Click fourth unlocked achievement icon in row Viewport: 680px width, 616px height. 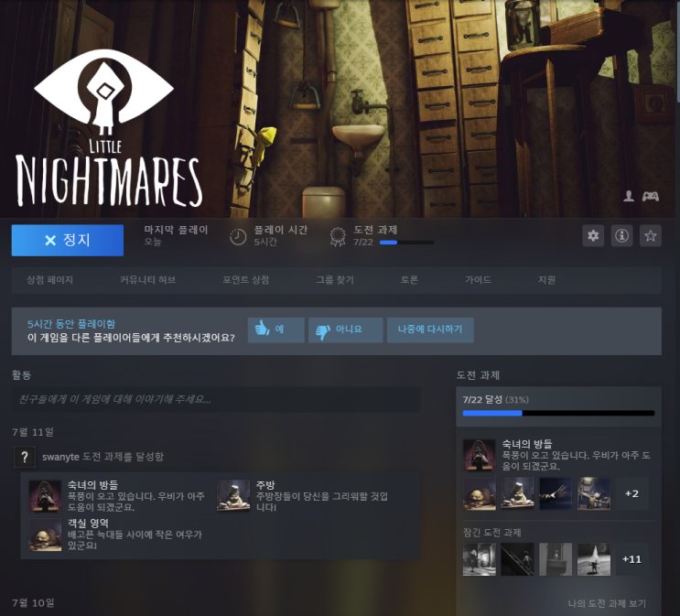pos(594,493)
